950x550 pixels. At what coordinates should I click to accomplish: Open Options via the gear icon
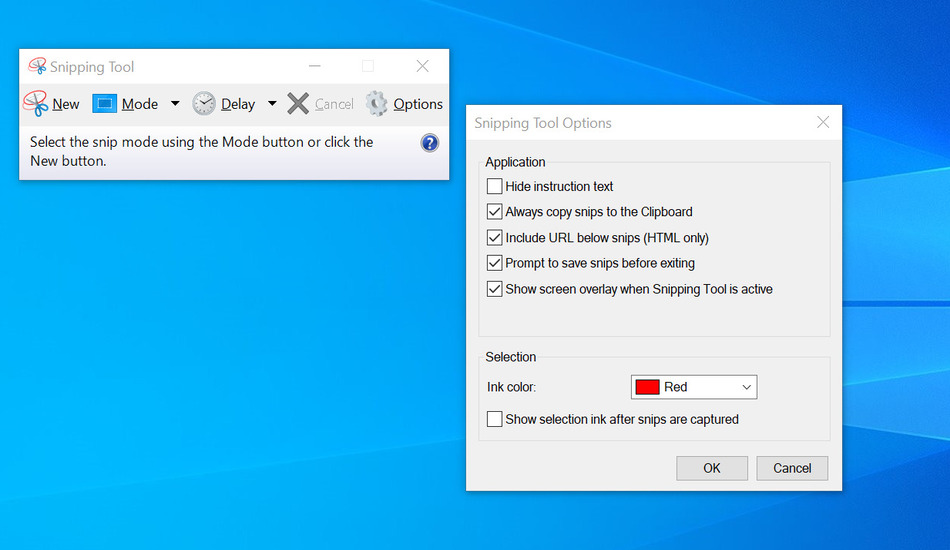click(x=376, y=104)
